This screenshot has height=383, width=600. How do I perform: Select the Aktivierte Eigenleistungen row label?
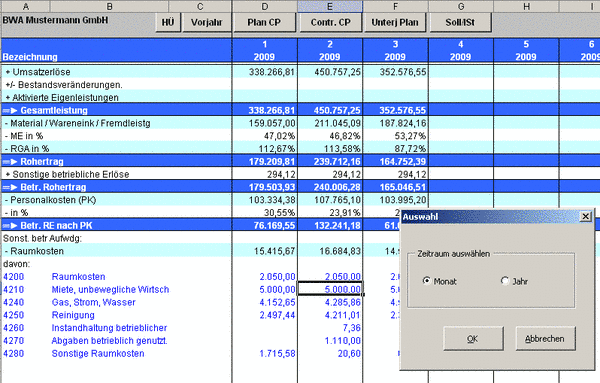(x=62, y=98)
